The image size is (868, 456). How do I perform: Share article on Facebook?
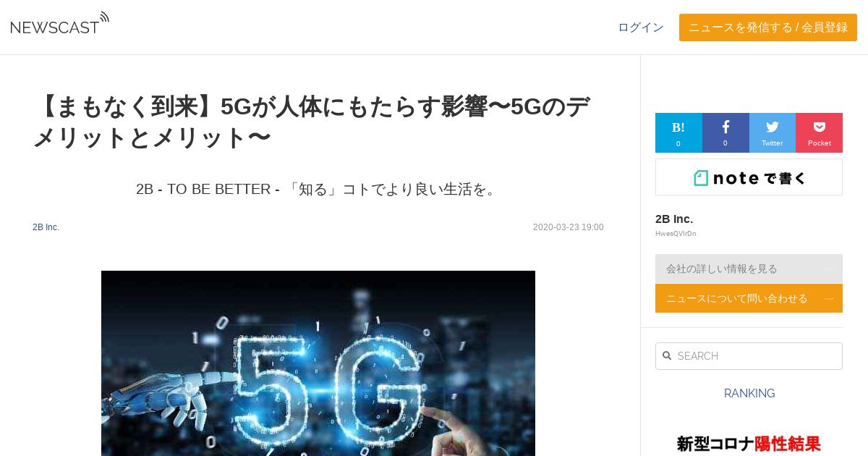[726, 132]
